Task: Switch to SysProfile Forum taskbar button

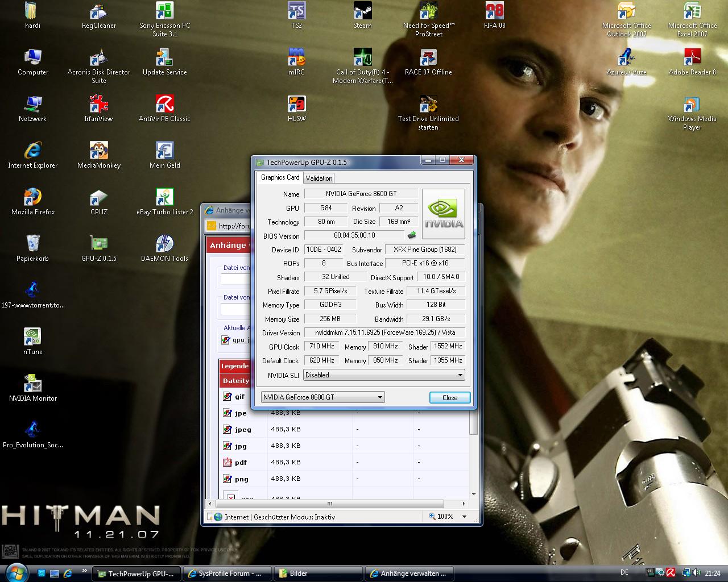Action: click(x=228, y=573)
